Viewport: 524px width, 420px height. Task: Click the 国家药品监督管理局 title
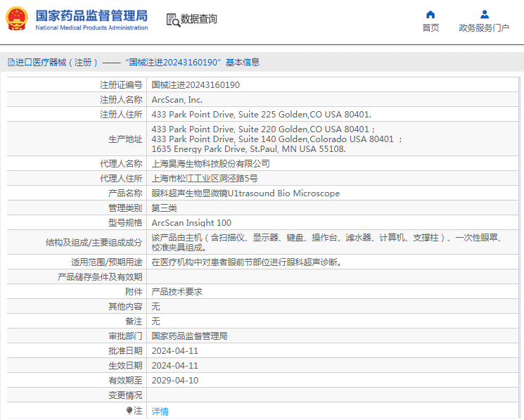tap(91, 15)
